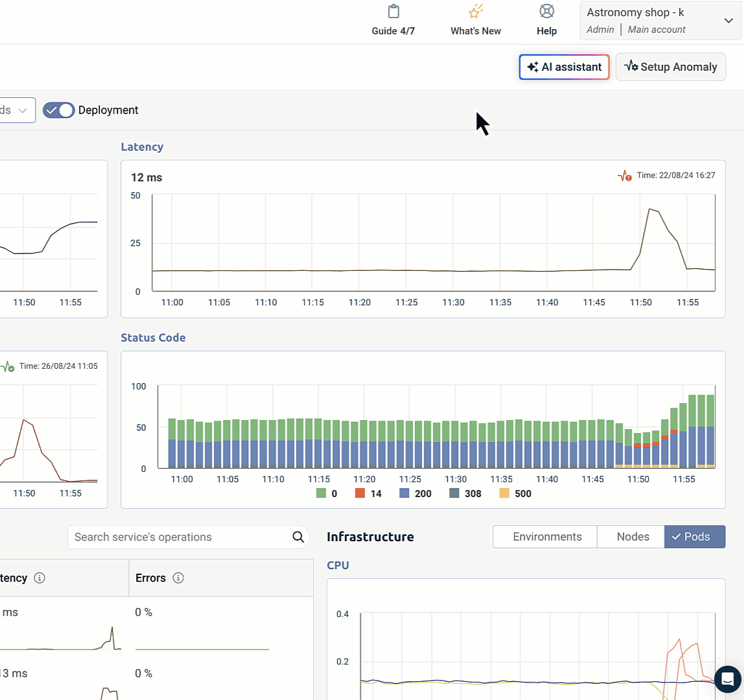Open the Help lifebuoy icon
Image resolution: width=744 pixels, height=700 pixels.
[x=546, y=11]
